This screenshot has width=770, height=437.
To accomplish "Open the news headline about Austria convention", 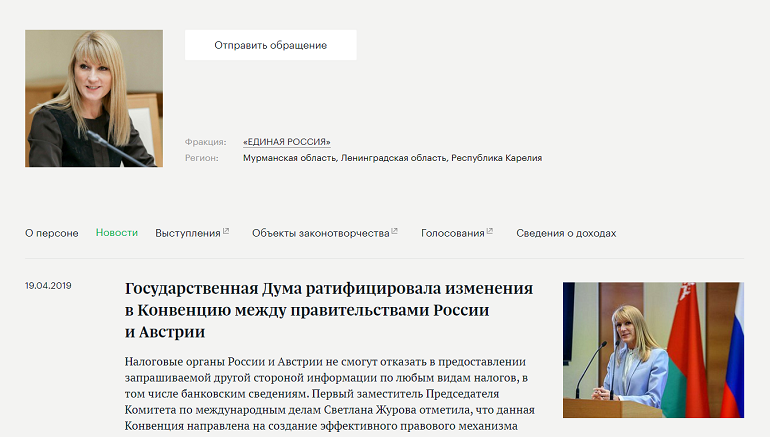I will (328, 310).
